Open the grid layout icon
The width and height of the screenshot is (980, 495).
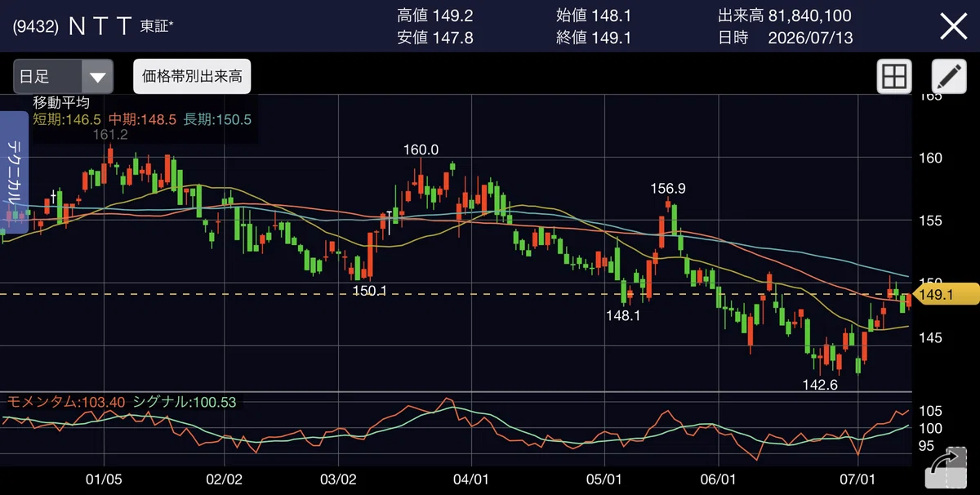tap(893, 77)
